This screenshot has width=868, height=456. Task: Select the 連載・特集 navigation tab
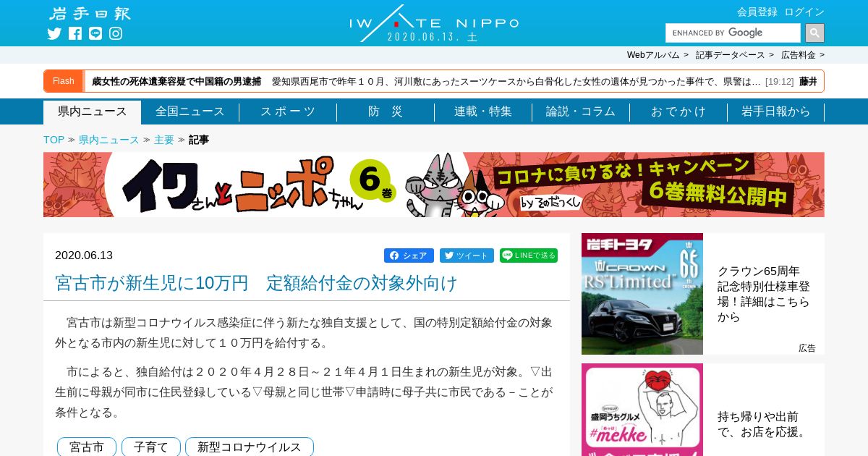[483, 112]
